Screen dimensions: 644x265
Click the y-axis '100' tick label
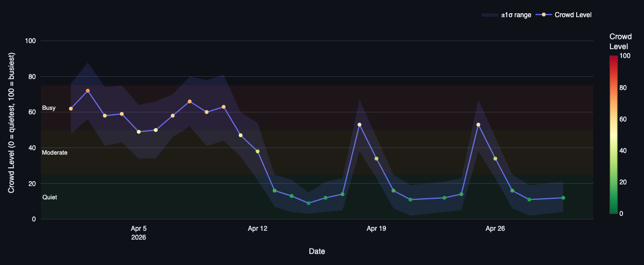click(x=31, y=41)
